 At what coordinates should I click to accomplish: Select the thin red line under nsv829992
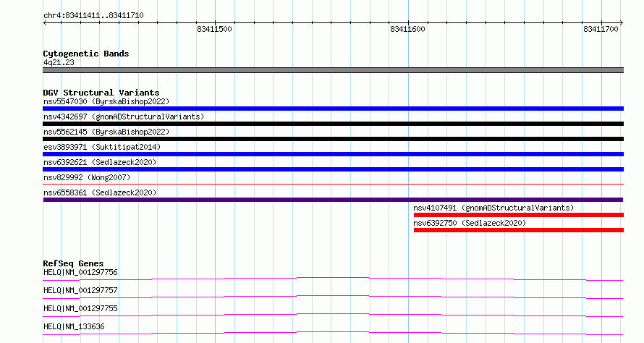(x=333, y=184)
